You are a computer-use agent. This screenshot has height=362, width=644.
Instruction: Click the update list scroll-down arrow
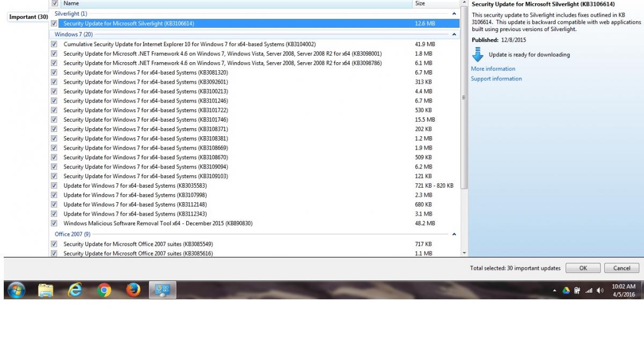pos(464,253)
